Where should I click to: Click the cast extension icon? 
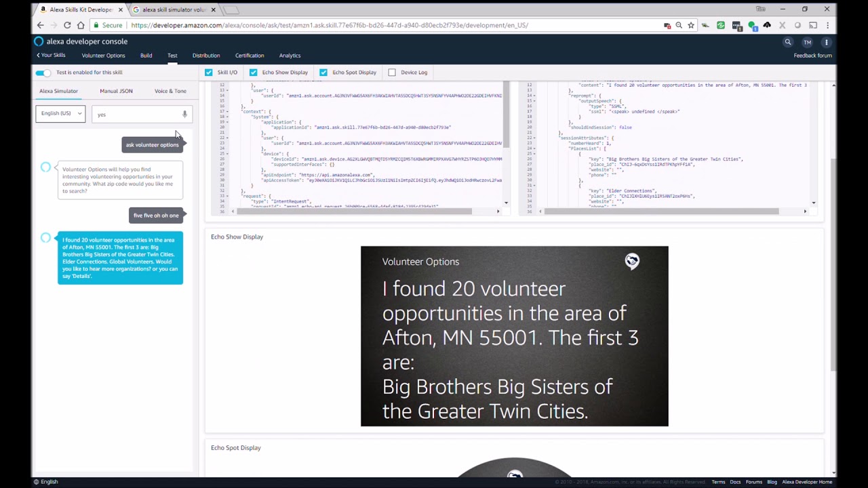click(x=813, y=25)
